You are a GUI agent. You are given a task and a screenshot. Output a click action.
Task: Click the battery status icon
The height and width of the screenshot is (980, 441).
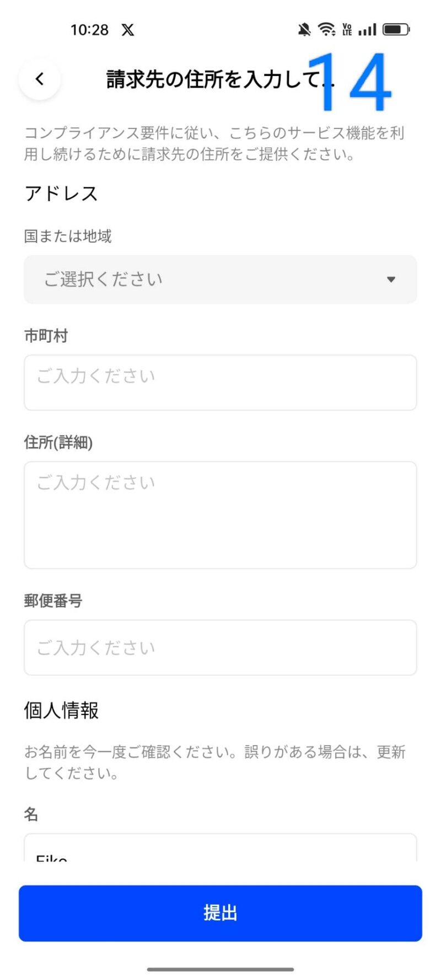click(x=396, y=29)
